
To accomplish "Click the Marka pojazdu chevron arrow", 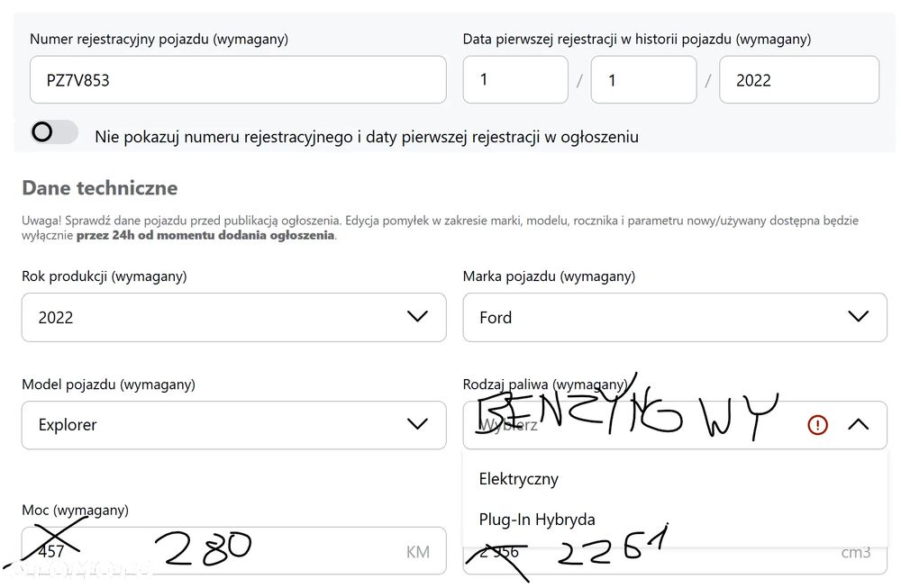I will [x=859, y=317].
